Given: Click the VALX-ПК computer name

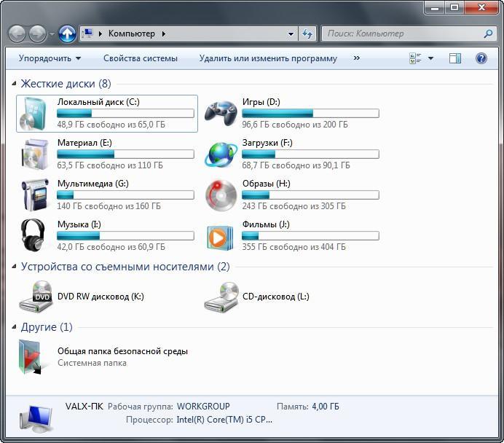Looking at the screenshot, I should pos(84,406).
